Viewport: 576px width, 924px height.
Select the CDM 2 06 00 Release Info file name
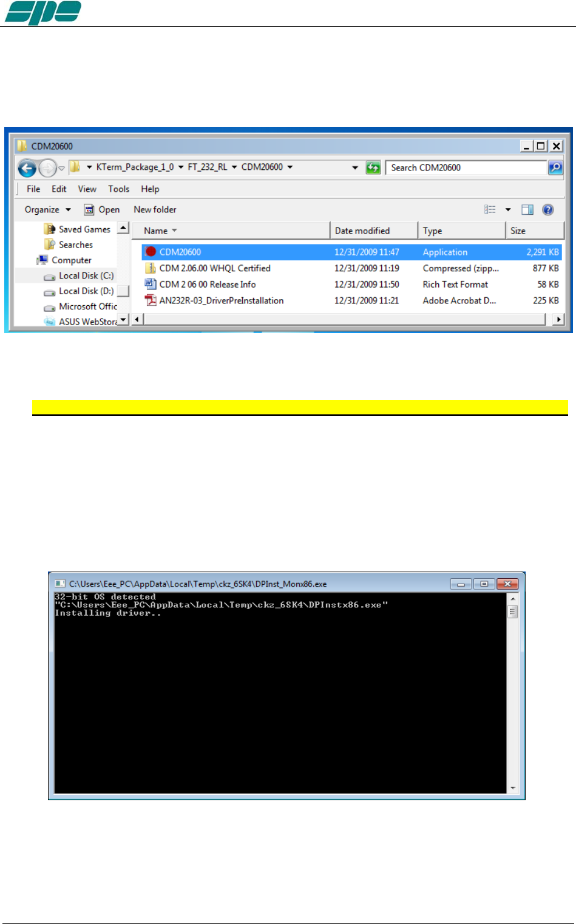pyautogui.click(x=208, y=284)
